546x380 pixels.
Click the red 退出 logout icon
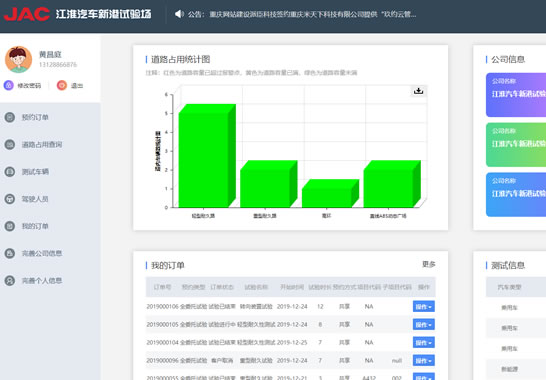click(x=62, y=85)
